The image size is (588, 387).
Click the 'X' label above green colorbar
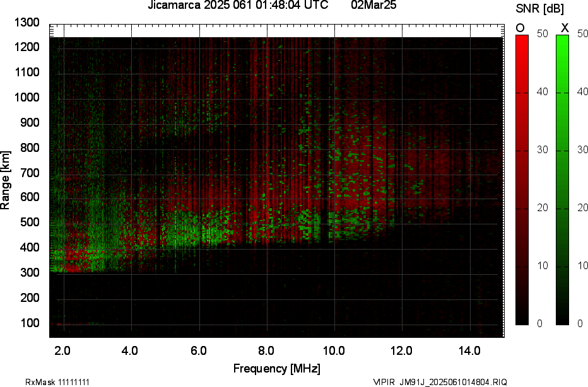[x=565, y=28]
